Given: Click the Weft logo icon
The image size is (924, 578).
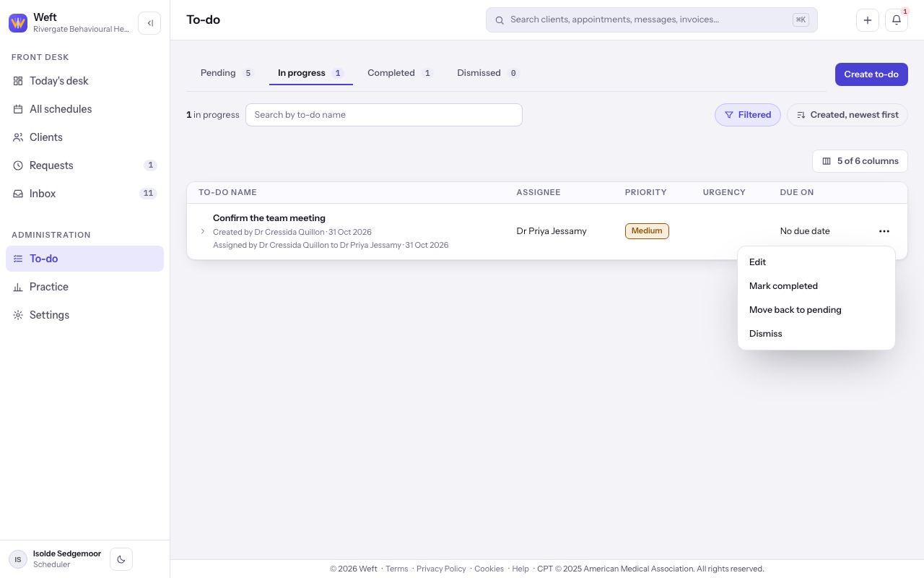Looking at the screenshot, I should (x=18, y=23).
